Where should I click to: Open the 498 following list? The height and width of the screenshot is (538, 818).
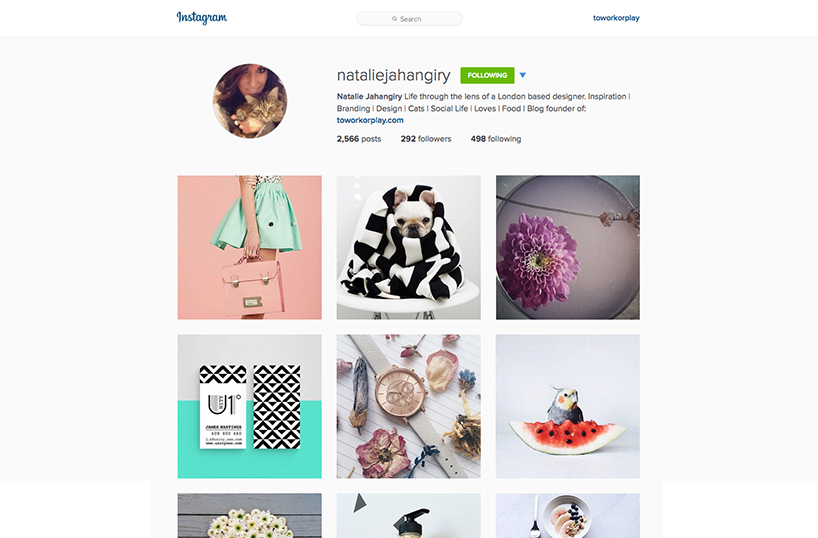tap(496, 139)
